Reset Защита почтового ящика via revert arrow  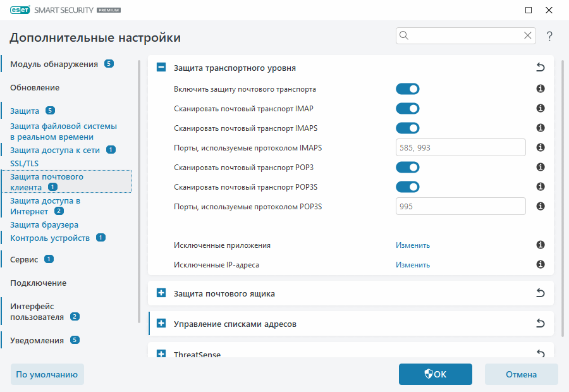pos(541,293)
